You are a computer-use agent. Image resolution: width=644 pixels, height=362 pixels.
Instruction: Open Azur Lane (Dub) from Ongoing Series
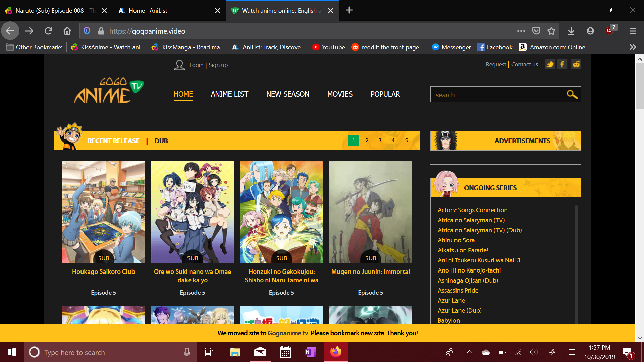pos(459,310)
